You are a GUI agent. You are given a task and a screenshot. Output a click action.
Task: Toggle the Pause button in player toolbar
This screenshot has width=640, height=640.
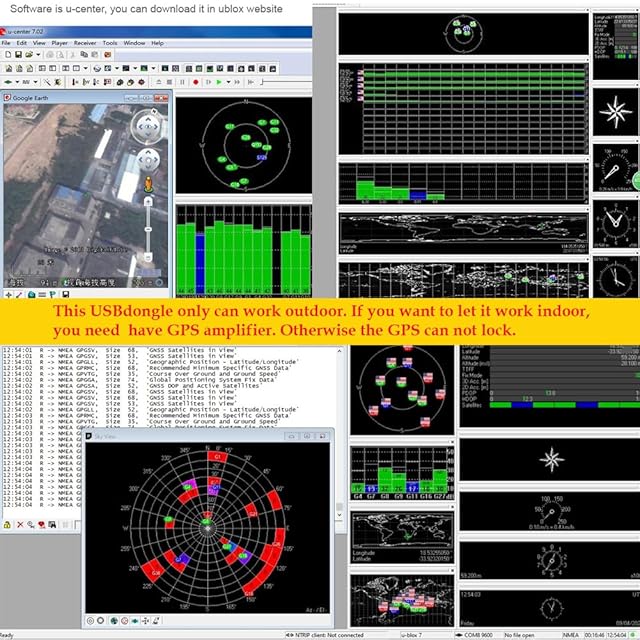click(182, 82)
